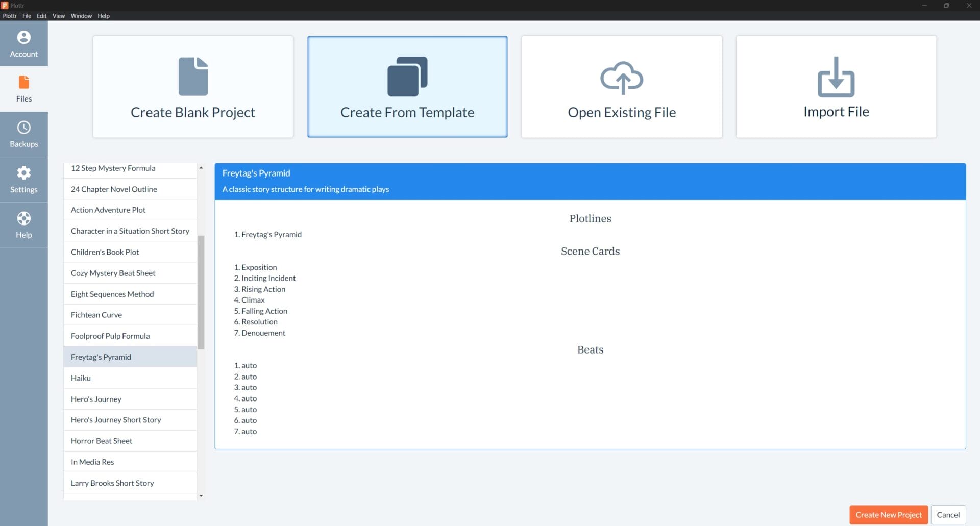The height and width of the screenshot is (526, 980).
Task: Open the Account section in sidebar
Action: point(23,44)
